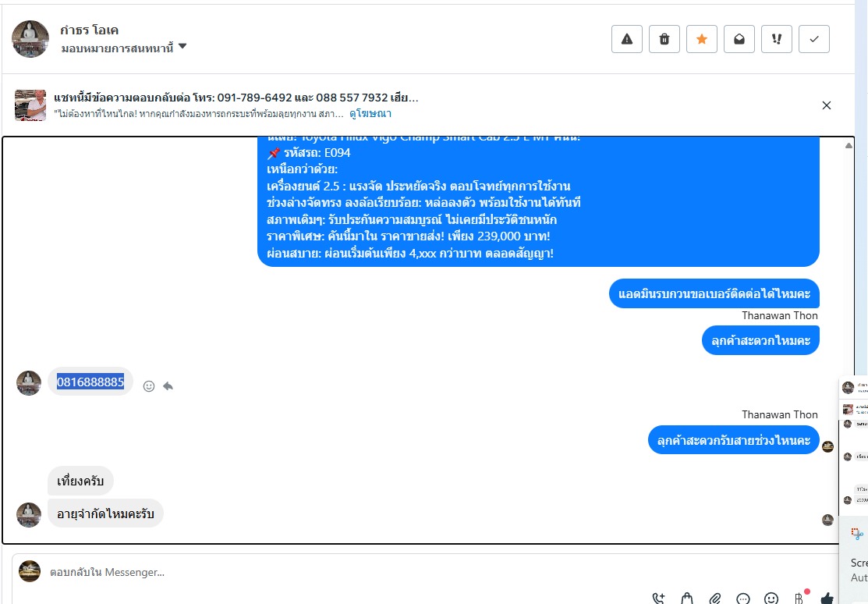
Task: Mark conversation as unread with envelope icon
Action: click(739, 39)
